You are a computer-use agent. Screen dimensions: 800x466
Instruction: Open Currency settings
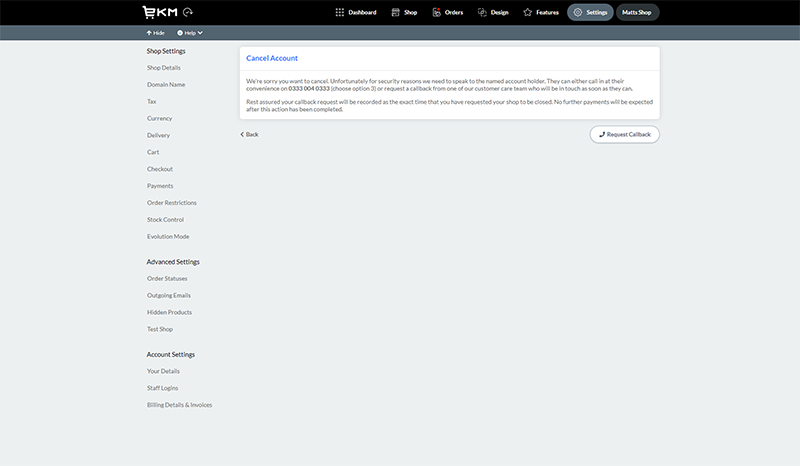click(160, 118)
